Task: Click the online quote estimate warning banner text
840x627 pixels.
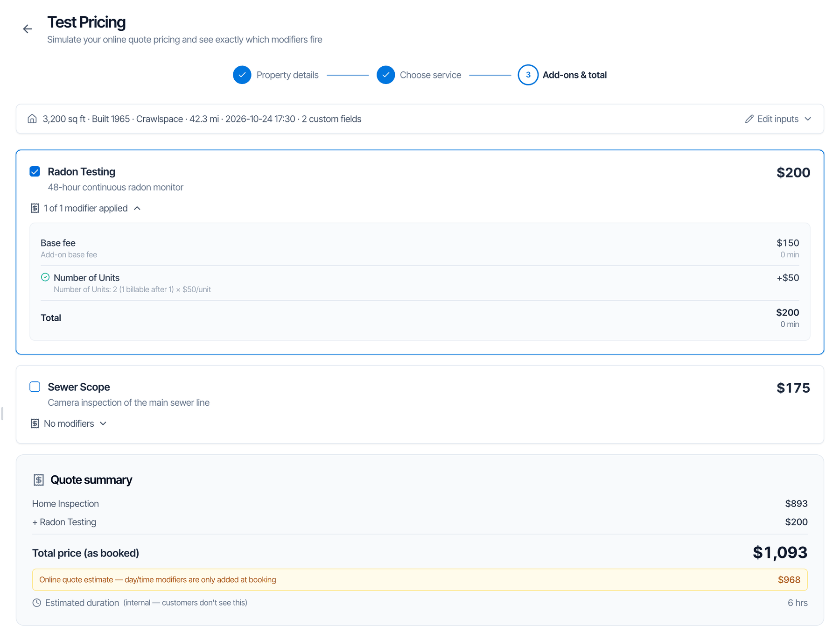Action: [x=158, y=580]
